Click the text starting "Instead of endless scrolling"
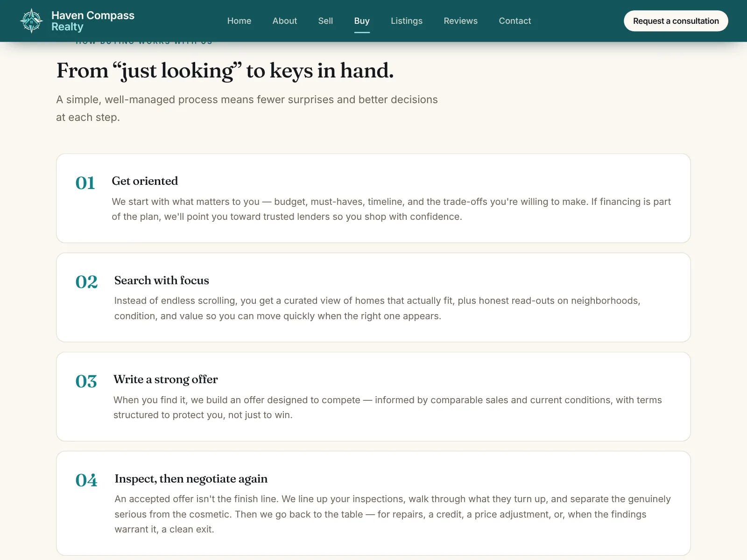The image size is (747, 560). click(x=377, y=308)
